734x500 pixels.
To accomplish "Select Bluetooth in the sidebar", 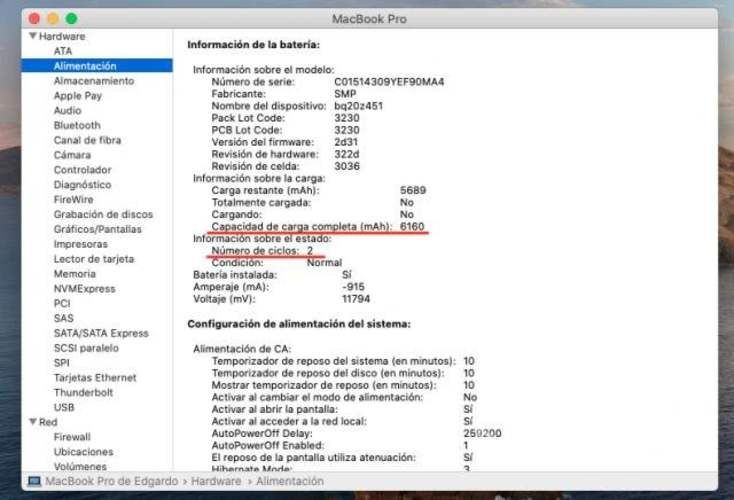I will pos(77,125).
